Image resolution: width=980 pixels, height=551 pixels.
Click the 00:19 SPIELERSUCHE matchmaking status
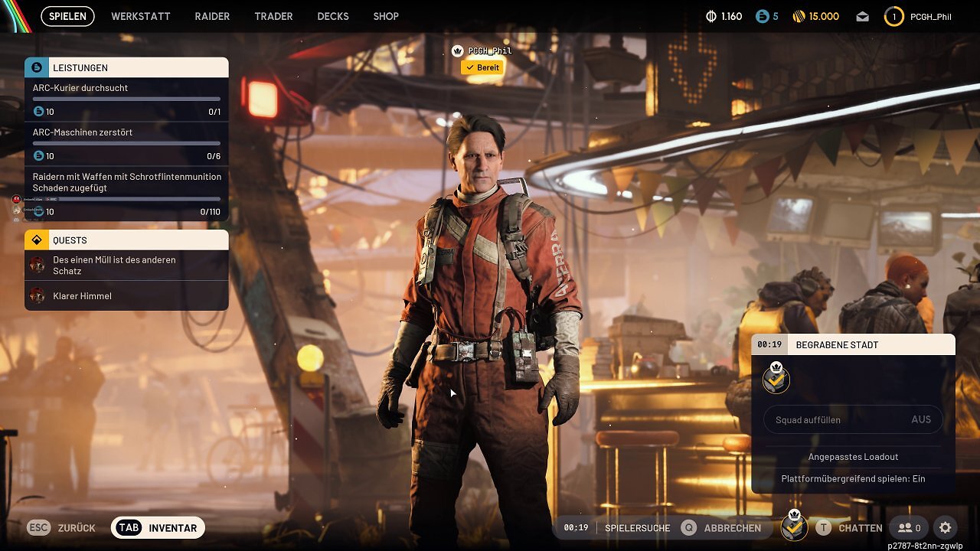tap(616, 527)
